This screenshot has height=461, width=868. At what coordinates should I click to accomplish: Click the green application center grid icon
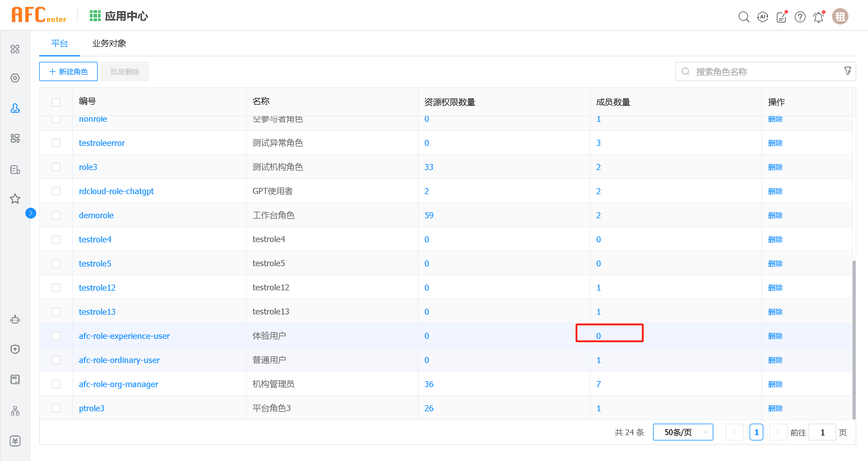tap(95, 16)
